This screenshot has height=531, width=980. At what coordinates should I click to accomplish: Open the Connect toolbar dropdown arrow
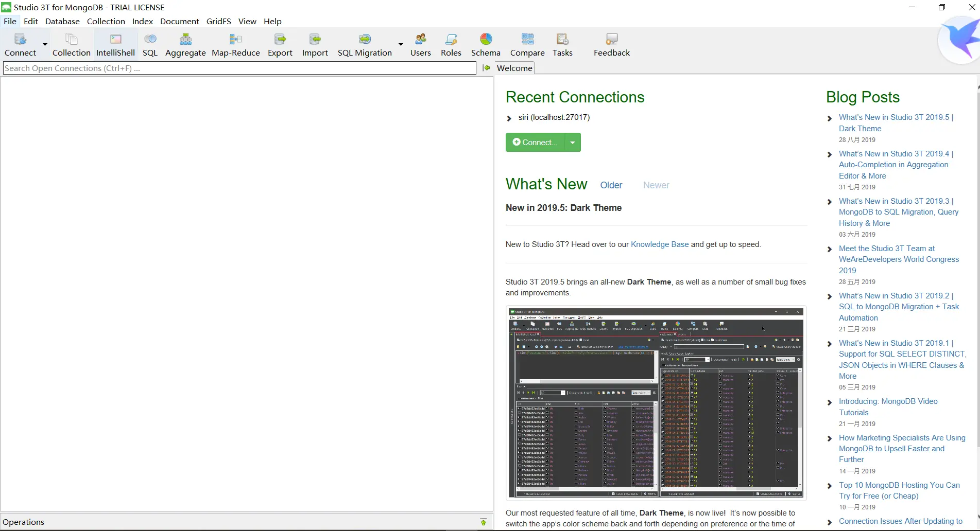(x=45, y=45)
